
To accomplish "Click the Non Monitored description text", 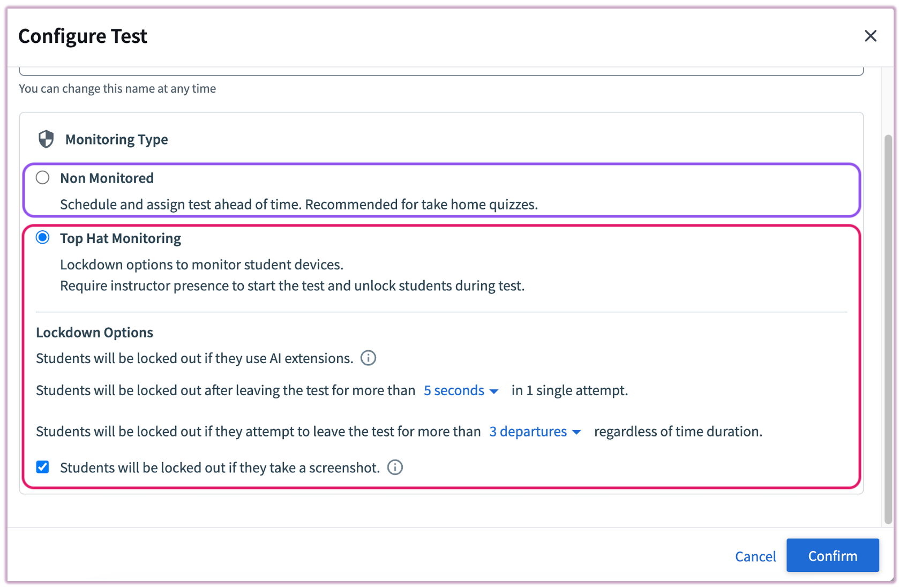I will [x=298, y=205].
